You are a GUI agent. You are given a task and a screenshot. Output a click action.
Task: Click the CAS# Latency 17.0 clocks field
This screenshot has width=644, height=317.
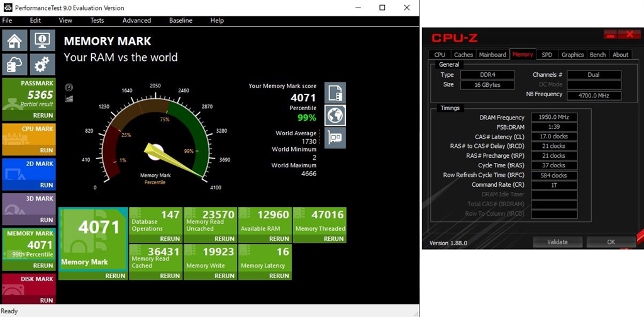click(x=554, y=136)
